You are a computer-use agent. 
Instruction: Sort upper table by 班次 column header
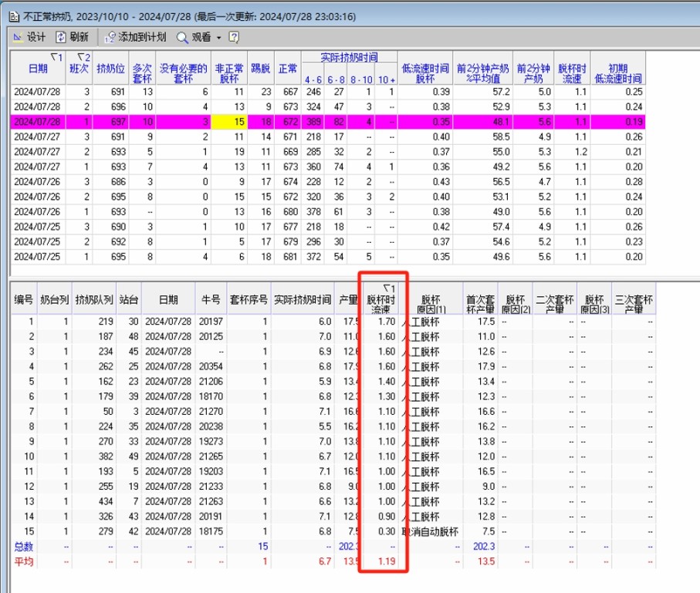coord(81,69)
